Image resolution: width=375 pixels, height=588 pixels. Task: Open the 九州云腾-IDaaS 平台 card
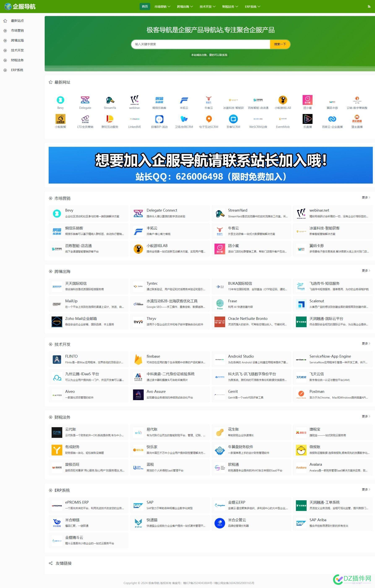(89, 377)
